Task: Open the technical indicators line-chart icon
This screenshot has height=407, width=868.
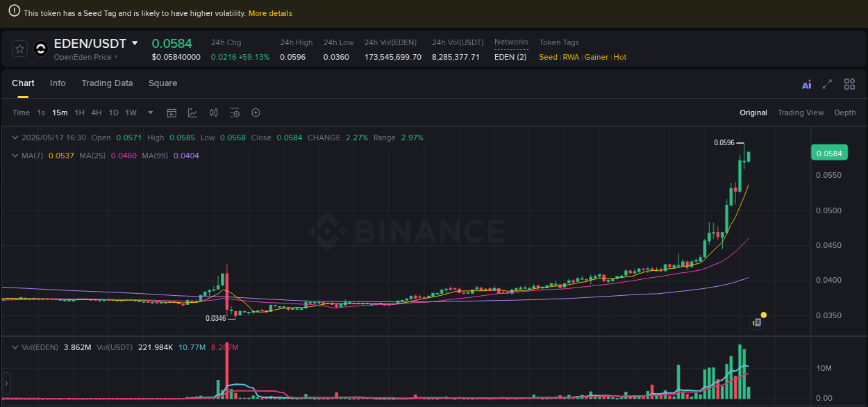Action: point(192,113)
